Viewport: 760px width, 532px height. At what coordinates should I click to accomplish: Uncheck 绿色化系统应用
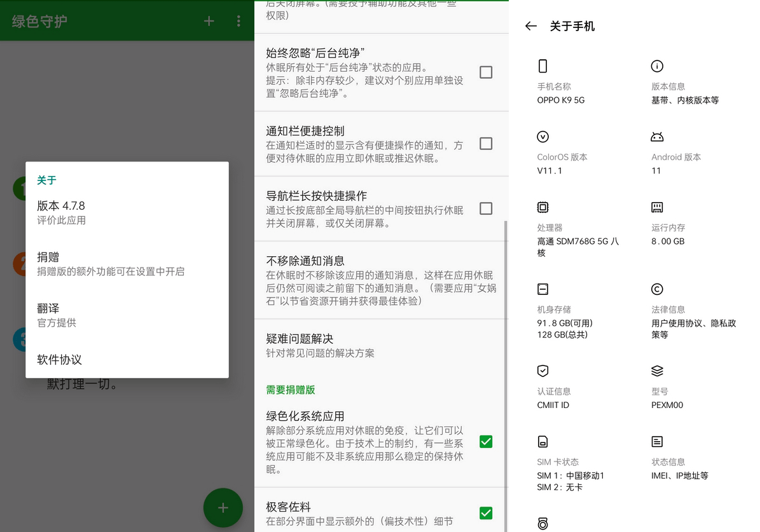486,441
